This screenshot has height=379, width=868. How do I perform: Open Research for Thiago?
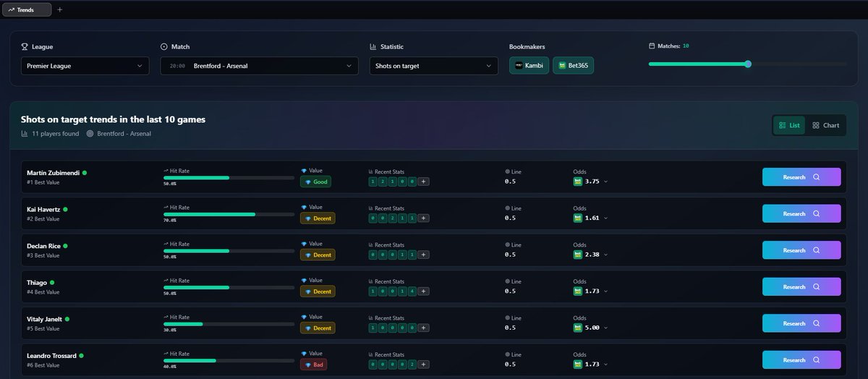(801, 287)
